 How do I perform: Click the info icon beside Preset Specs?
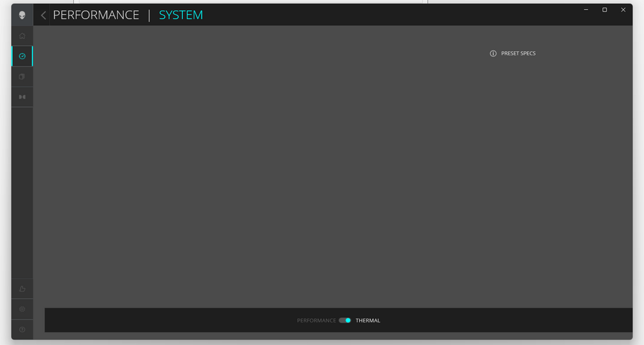(493, 54)
